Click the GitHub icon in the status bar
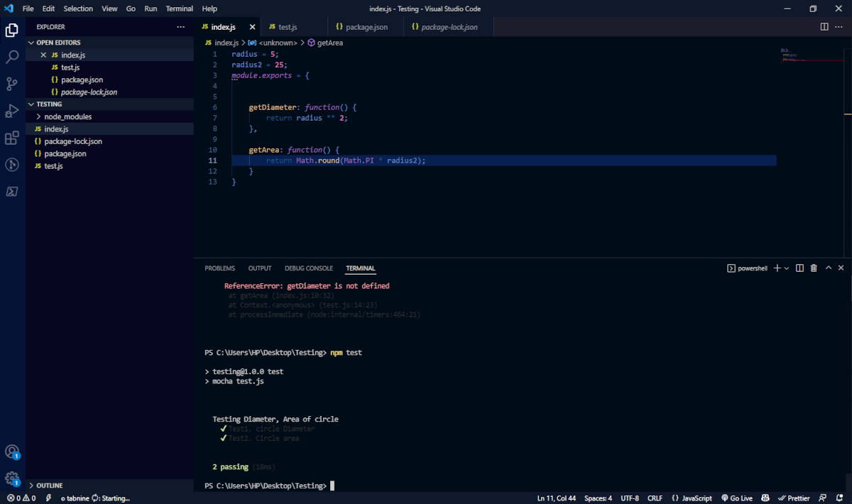The width and height of the screenshot is (852, 504). click(765, 498)
